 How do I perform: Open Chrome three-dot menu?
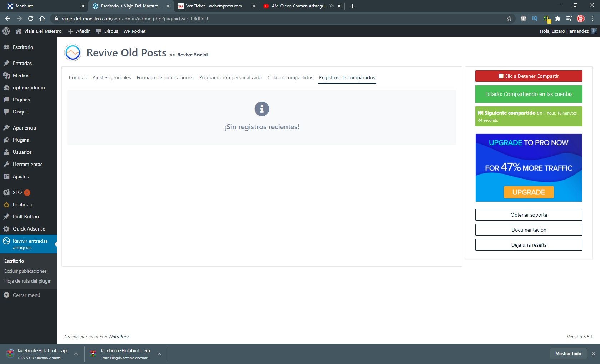(x=592, y=19)
